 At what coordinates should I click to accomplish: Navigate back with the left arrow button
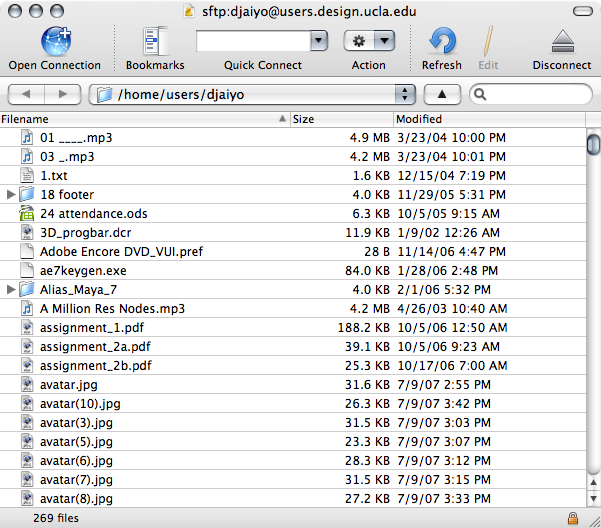(26, 94)
